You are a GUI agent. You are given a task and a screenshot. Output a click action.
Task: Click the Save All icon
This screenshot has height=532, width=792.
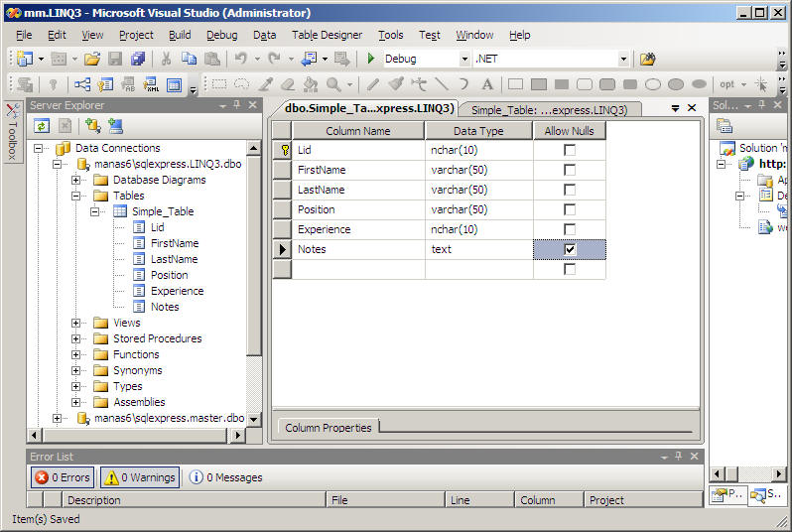click(x=138, y=59)
